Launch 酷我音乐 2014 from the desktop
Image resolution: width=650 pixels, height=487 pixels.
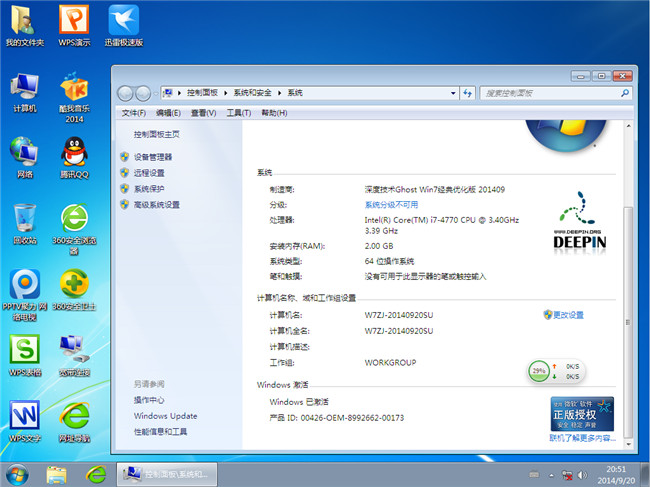click(73, 89)
